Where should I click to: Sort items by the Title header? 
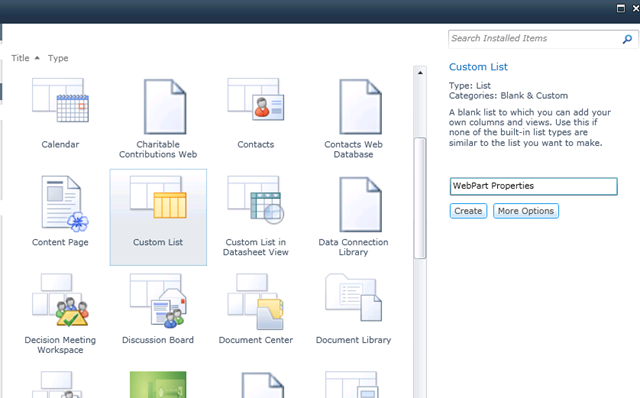[20, 58]
